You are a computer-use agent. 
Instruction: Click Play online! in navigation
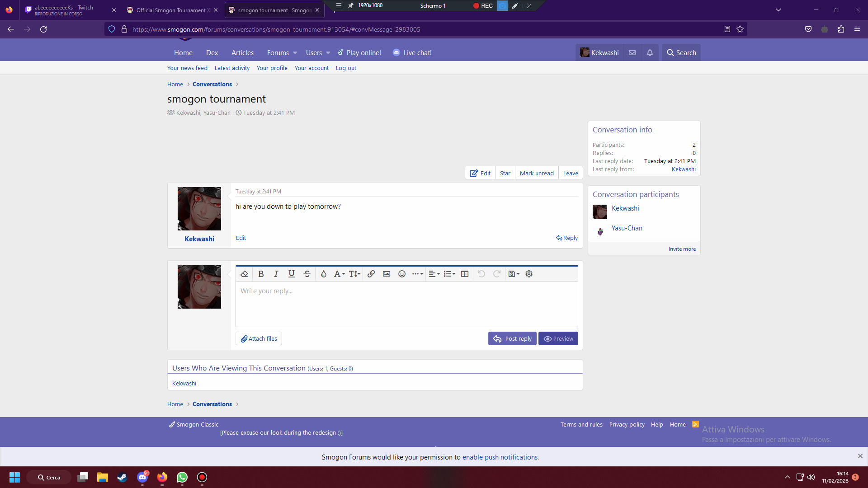click(x=359, y=53)
